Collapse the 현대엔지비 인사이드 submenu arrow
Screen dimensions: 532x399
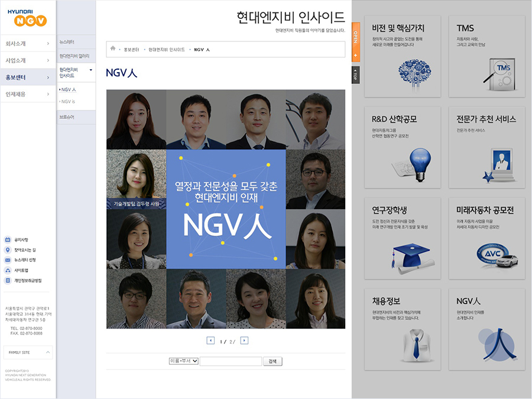coord(90,70)
